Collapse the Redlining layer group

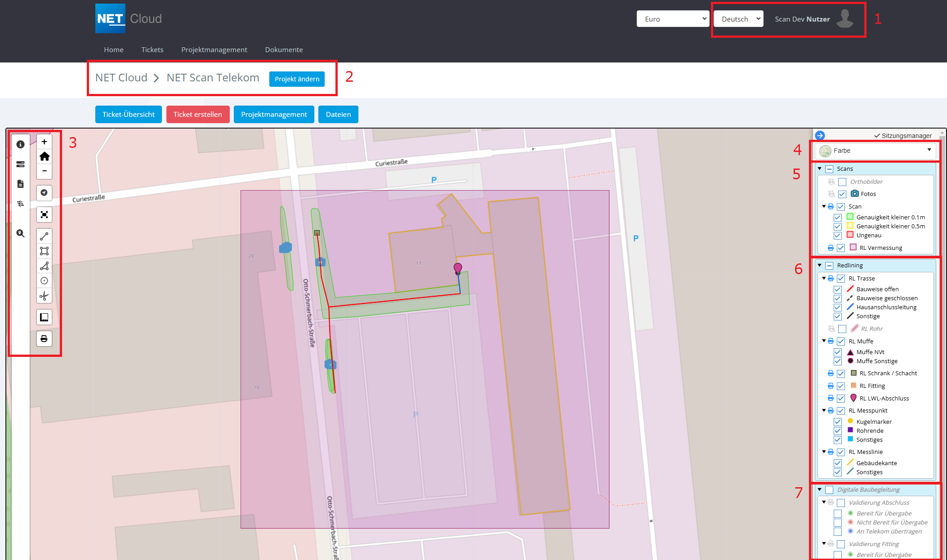pyautogui.click(x=820, y=265)
